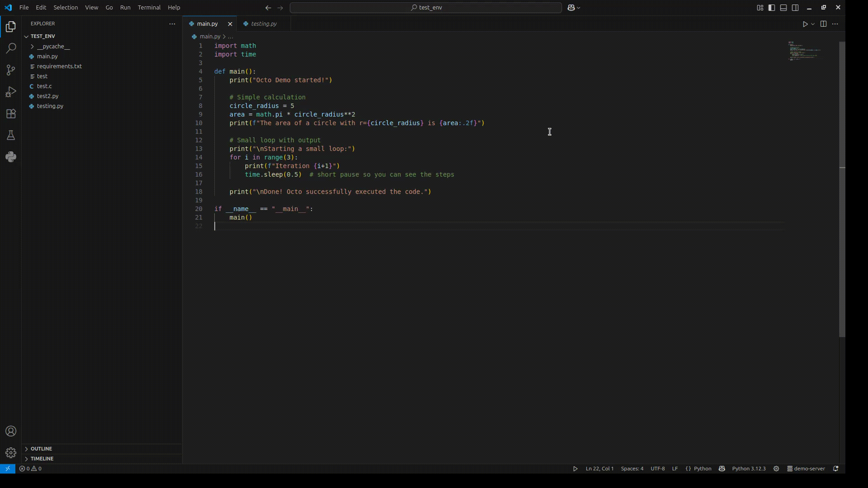Image resolution: width=868 pixels, height=488 pixels.
Task: Open the Go menu
Action: pyautogui.click(x=109, y=7)
